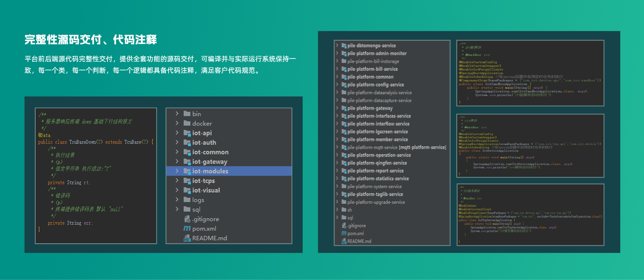This screenshot has height=280, width=644.
Task: Select the pile-platform-qingfen-service row
Action: [x=392, y=163]
